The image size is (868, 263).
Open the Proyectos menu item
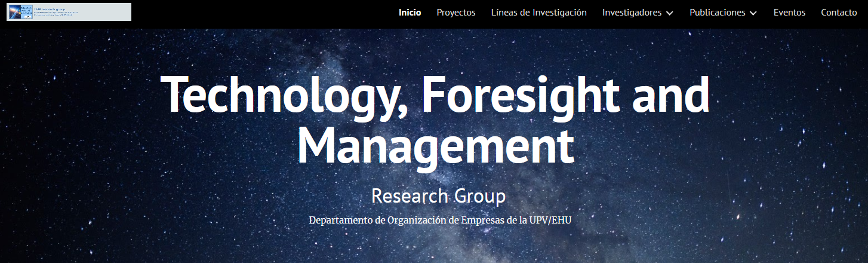pyautogui.click(x=455, y=13)
